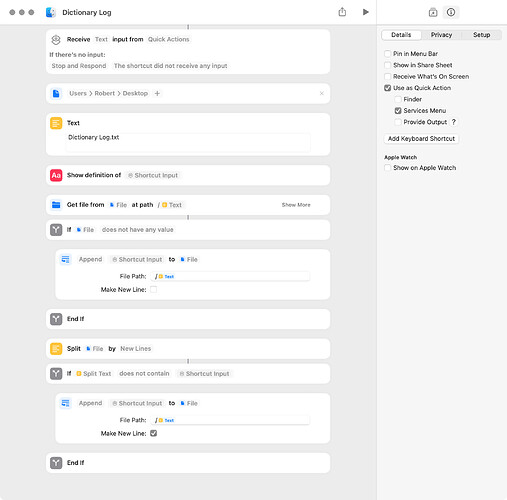
Task: Check Make New Line in first Append
Action: 153,289
